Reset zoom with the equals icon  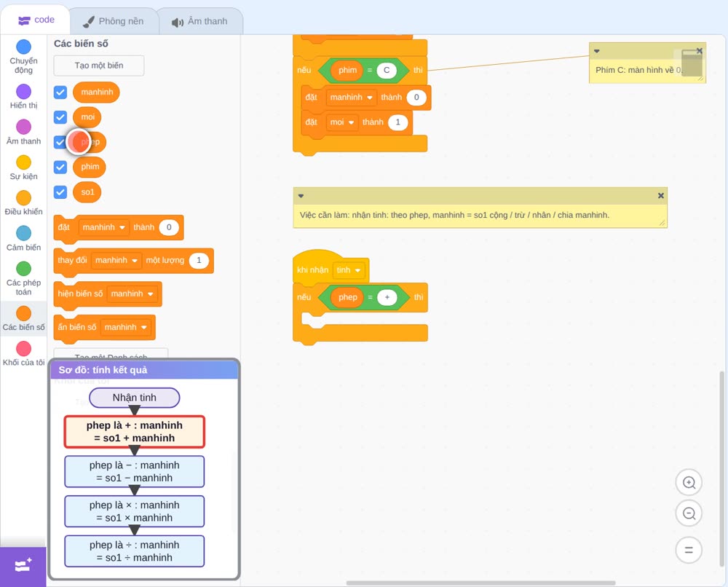tap(689, 550)
